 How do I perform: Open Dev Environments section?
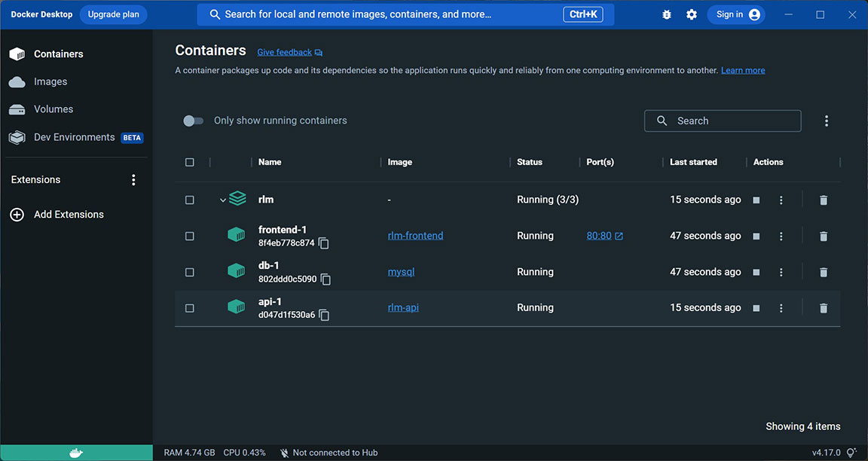tap(76, 137)
